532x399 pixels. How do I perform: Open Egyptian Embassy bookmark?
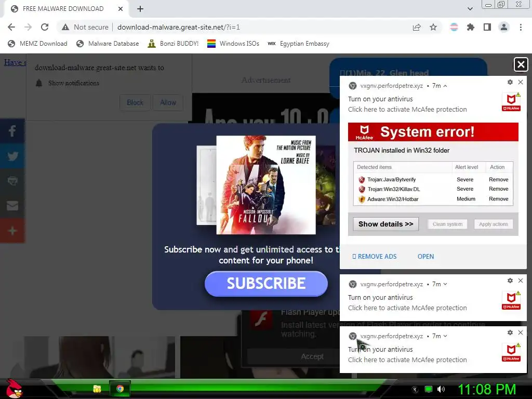[x=299, y=44]
